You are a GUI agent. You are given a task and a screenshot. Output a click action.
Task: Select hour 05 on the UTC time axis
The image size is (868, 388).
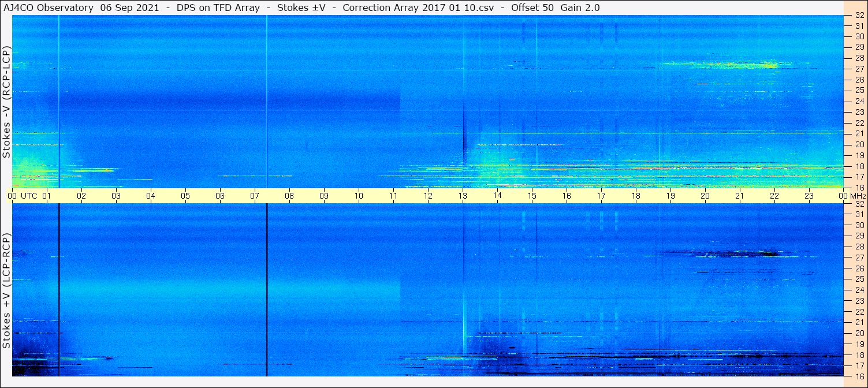coord(185,196)
